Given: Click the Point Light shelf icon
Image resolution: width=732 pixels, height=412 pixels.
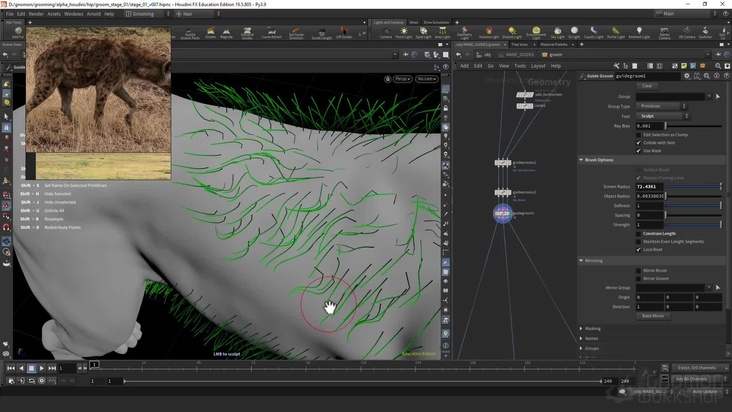Looking at the screenshot, I should tap(402, 33).
